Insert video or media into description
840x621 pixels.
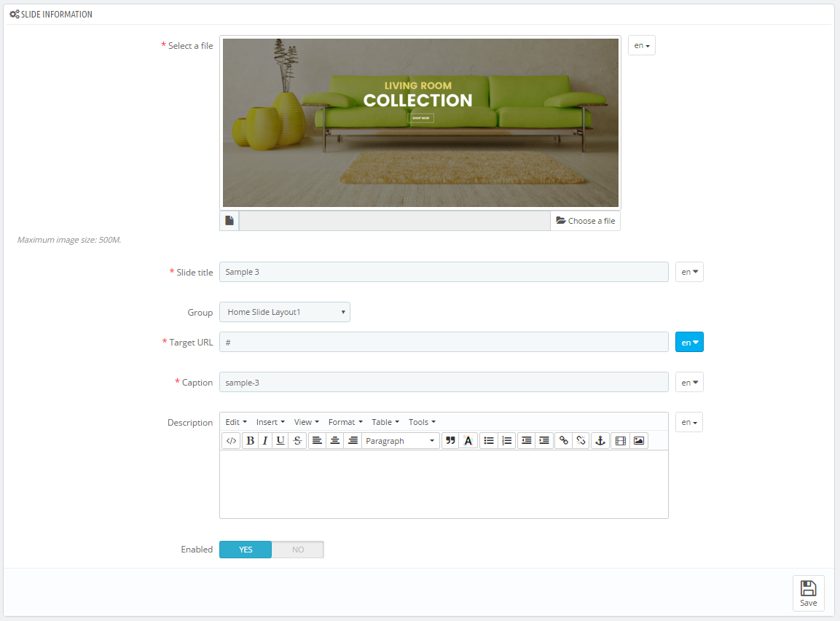tap(621, 440)
